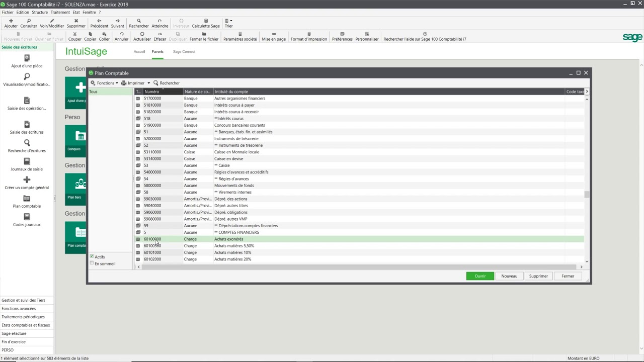The height and width of the screenshot is (362, 644).
Task: Click the Coller toolbar icon
Action: point(104,37)
